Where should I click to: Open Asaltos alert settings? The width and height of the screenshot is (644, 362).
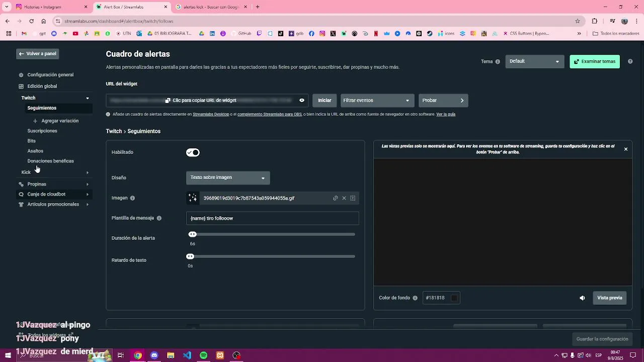coord(35,151)
